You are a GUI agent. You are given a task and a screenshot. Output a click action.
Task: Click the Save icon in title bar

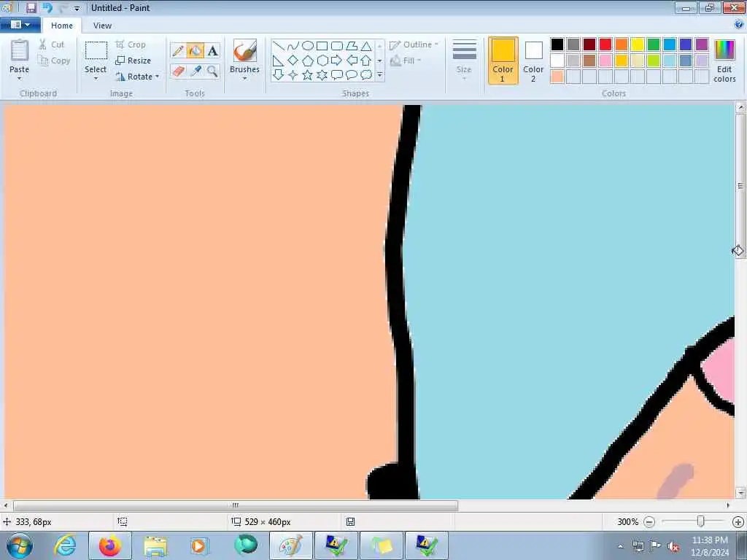point(31,7)
